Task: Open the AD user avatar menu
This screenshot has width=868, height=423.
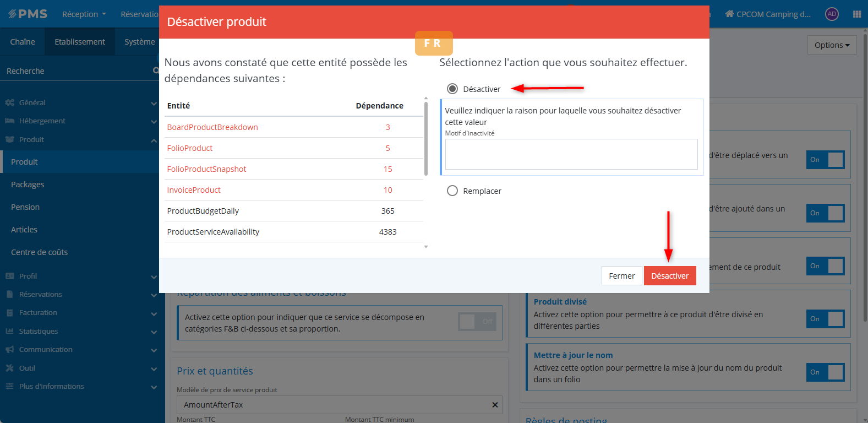Action: click(x=832, y=14)
